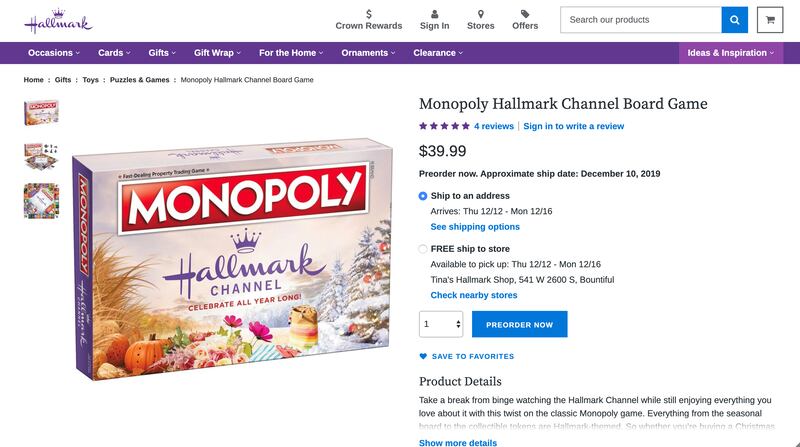Click the Search our products field

[x=640, y=20]
